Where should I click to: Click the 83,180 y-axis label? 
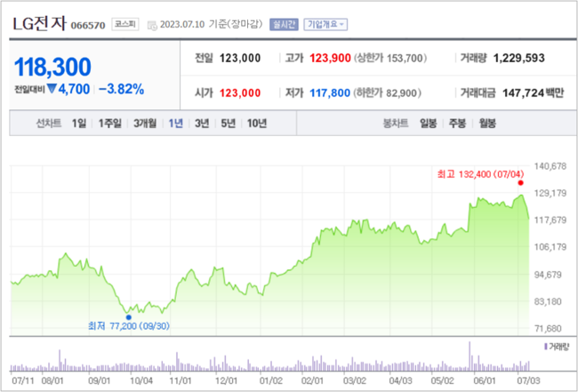pyautogui.click(x=550, y=301)
